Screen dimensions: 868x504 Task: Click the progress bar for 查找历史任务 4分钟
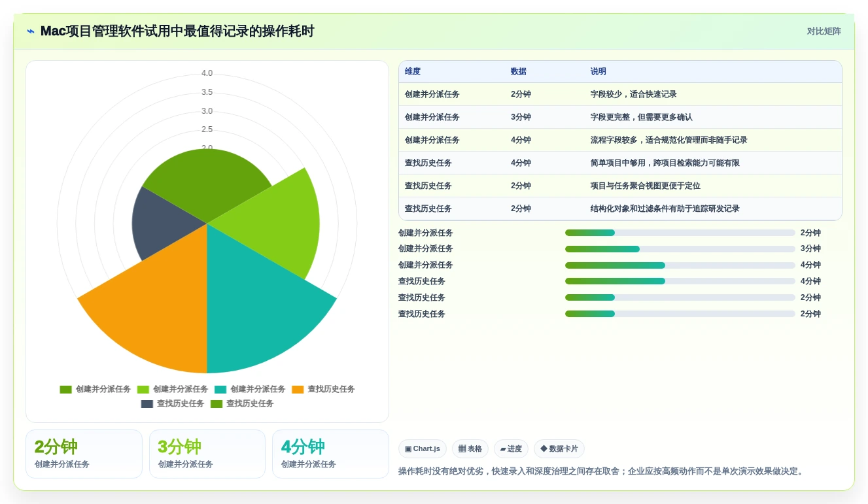[680, 281]
